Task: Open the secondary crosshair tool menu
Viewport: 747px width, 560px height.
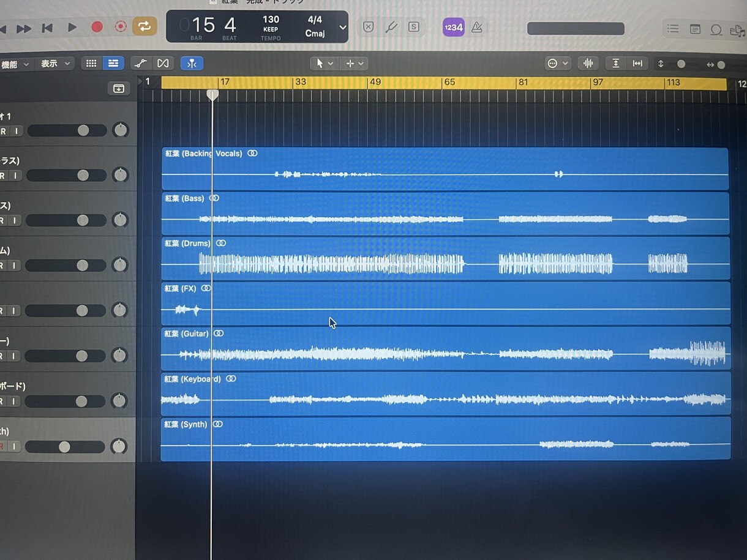Action: (354, 63)
